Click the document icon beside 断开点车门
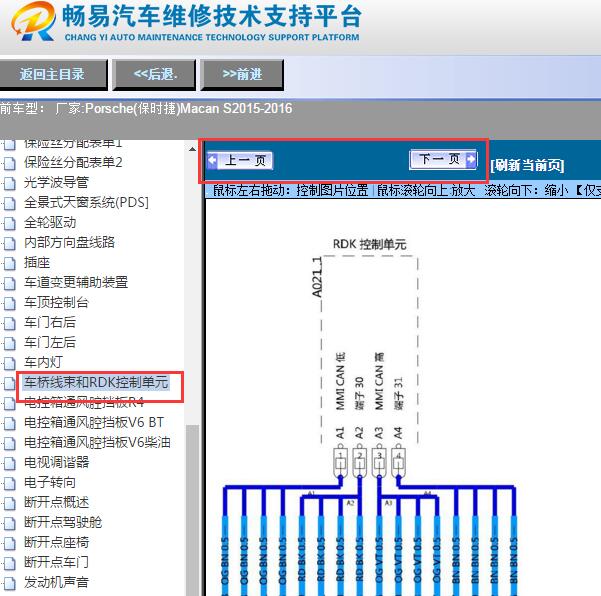The width and height of the screenshot is (601, 596). tap(10, 563)
